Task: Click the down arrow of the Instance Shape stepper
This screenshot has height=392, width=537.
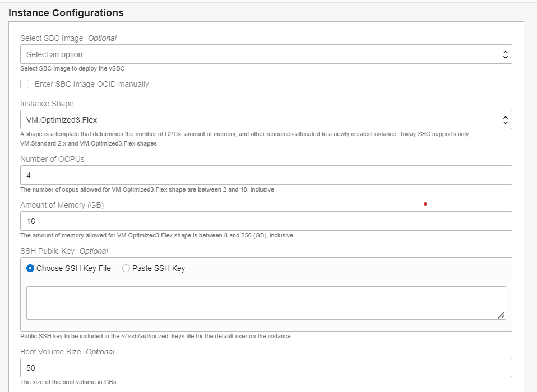Action: coord(505,122)
